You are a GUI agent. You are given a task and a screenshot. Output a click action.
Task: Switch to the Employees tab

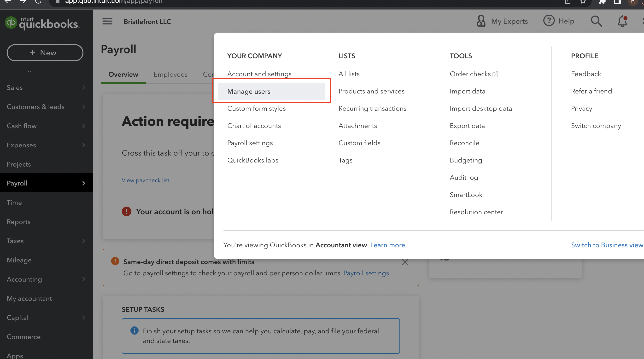170,75
